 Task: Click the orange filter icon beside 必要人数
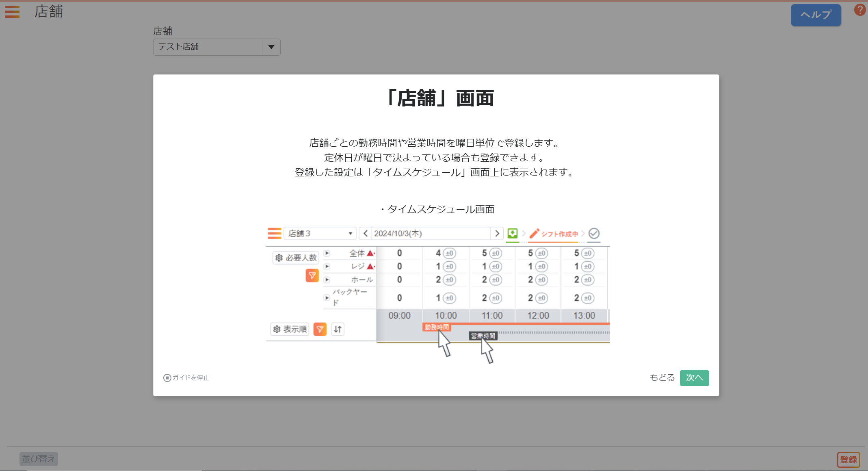tap(312, 276)
